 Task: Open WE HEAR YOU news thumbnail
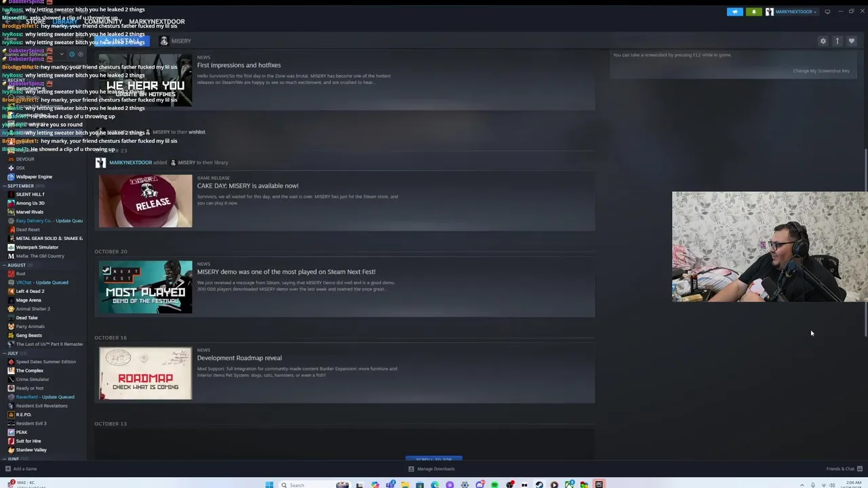point(145,80)
